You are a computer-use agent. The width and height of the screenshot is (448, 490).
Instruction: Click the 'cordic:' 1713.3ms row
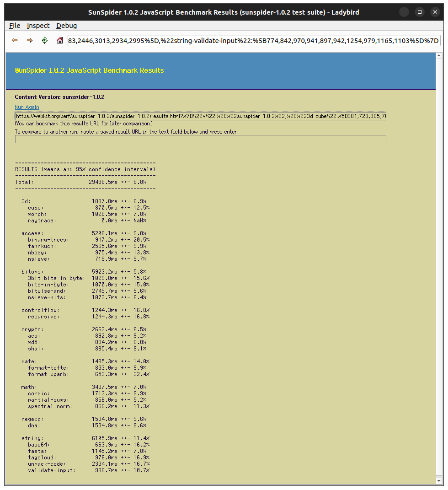coord(87,393)
